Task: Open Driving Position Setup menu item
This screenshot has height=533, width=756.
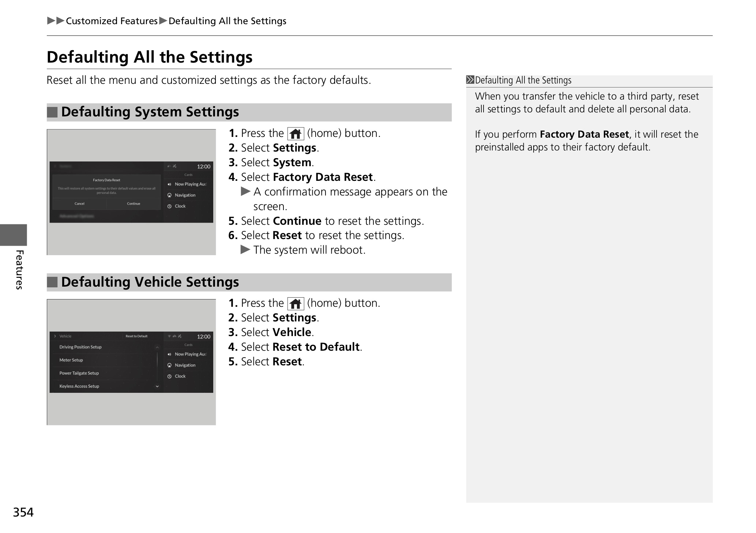Action: pyautogui.click(x=80, y=347)
